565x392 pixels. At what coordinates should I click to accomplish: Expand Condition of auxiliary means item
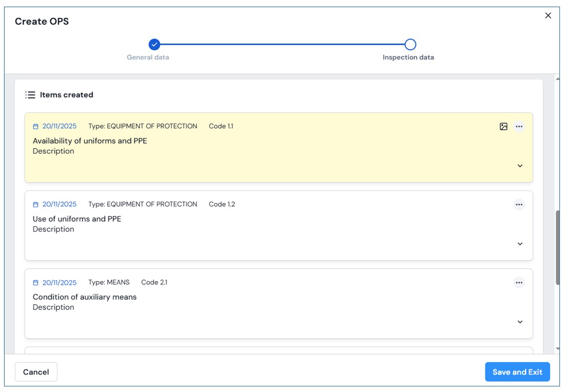click(x=520, y=322)
